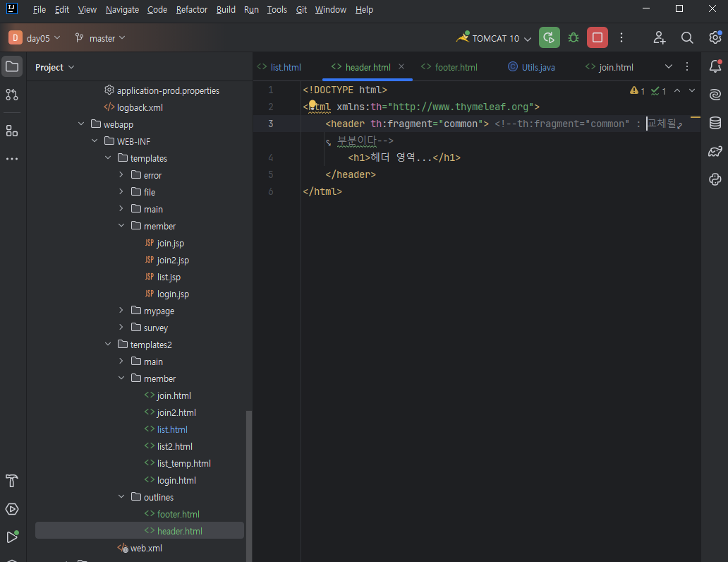Debug TOMCAT 10 with the bug icon
Screen dimensions: 728x562
pos(574,37)
